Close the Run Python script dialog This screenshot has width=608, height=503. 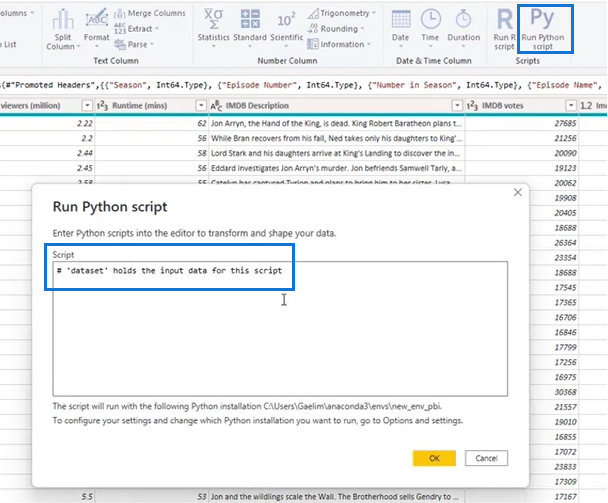(518, 192)
